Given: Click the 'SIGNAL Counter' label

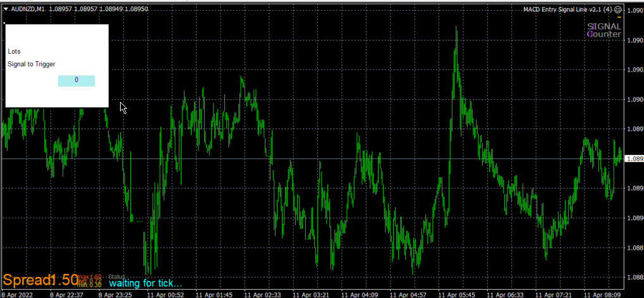Looking at the screenshot, I should pyautogui.click(x=604, y=30).
